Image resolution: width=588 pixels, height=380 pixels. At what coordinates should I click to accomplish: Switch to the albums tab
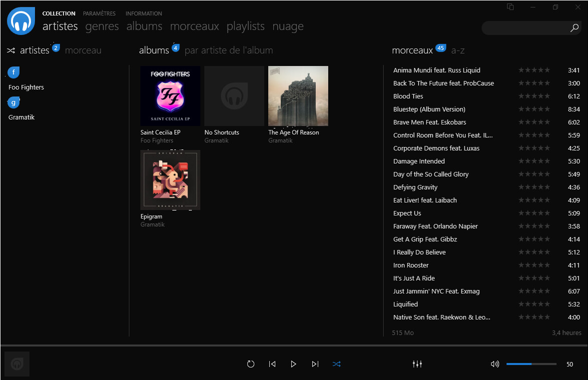(x=144, y=26)
